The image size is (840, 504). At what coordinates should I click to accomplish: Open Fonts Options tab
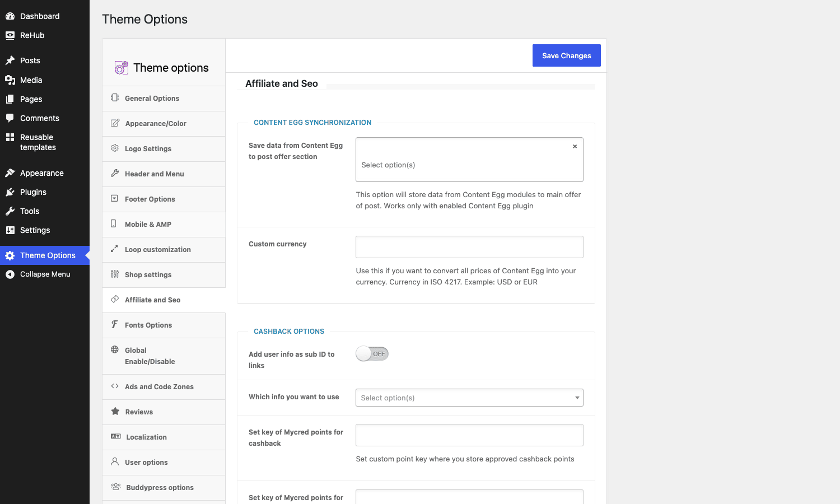pyautogui.click(x=164, y=325)
